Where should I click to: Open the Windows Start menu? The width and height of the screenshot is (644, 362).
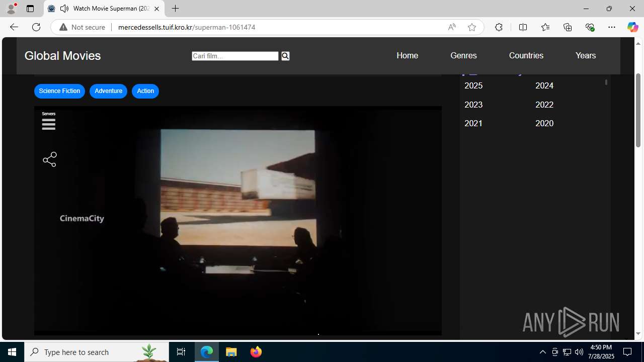(12, 352)
